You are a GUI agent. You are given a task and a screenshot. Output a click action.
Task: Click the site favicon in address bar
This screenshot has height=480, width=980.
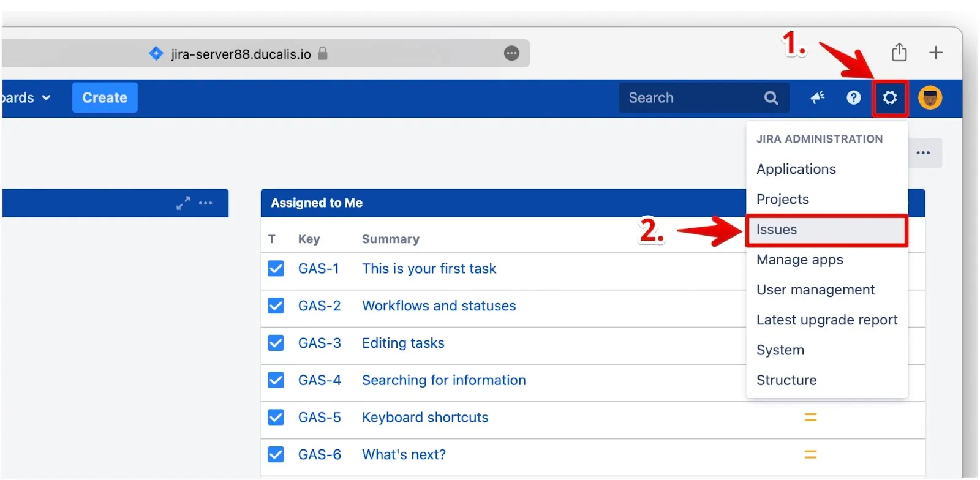(x=156, y=53)
